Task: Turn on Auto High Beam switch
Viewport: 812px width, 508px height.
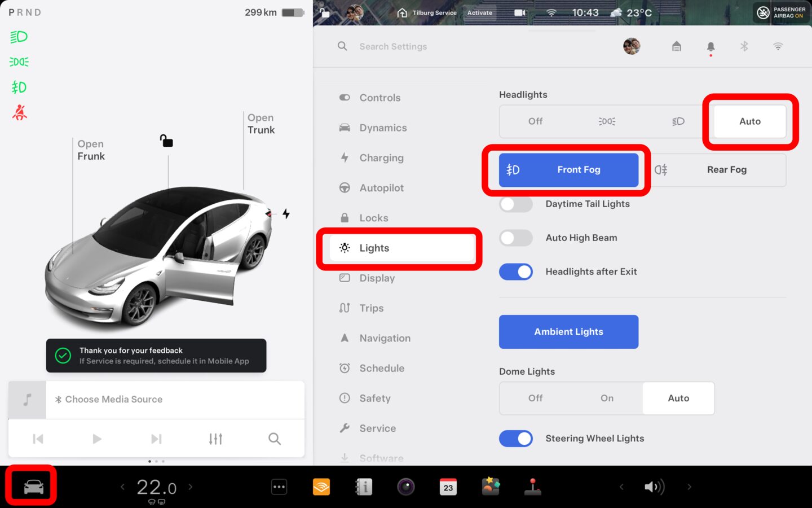Action: point(516,238)
